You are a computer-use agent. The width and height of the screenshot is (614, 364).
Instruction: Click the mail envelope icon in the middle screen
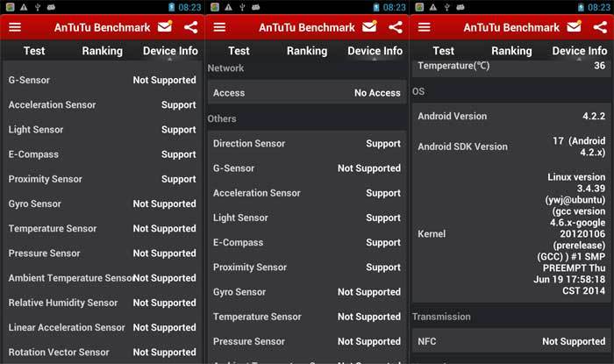click(370, 26)
